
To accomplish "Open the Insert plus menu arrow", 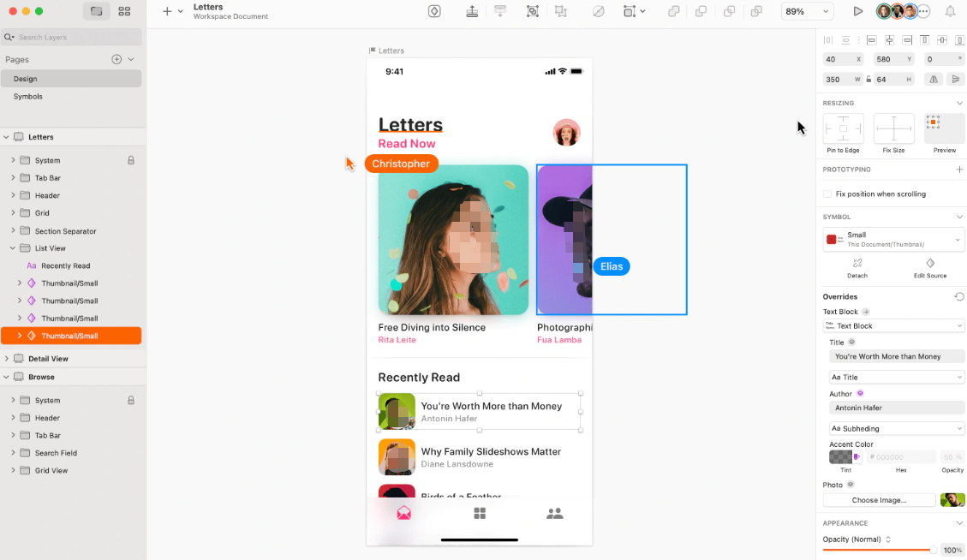I will tap(180, 11).
